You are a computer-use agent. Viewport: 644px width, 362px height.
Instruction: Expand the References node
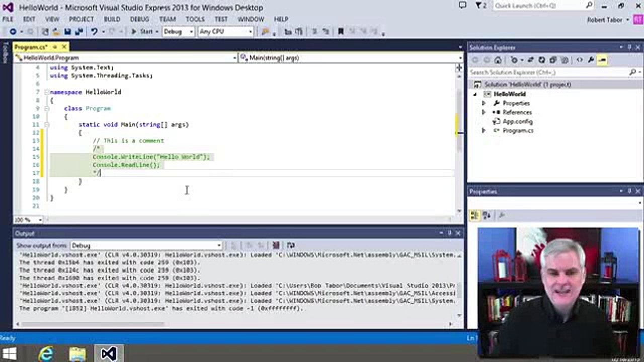point(484,112)
